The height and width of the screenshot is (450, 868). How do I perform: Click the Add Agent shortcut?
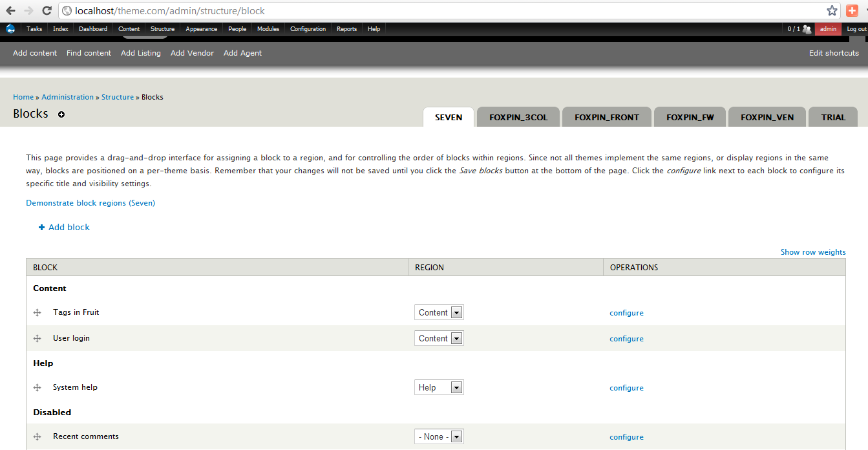(x=243, y=53)
